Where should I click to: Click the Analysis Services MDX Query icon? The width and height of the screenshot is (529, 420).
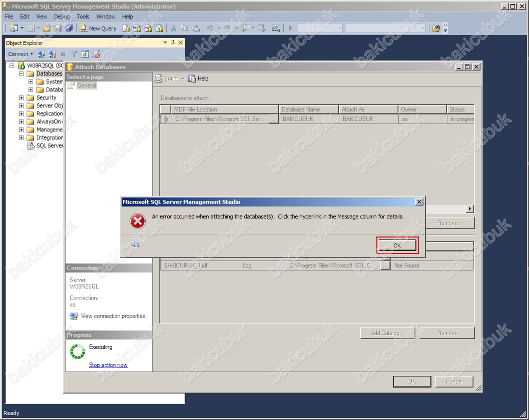[x=137, y=28]
